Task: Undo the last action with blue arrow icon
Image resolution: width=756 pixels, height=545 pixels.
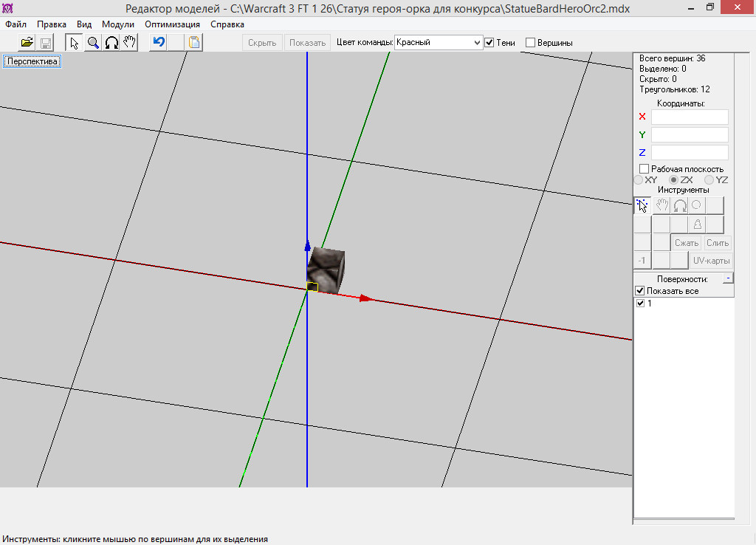Action: point(158,42)
